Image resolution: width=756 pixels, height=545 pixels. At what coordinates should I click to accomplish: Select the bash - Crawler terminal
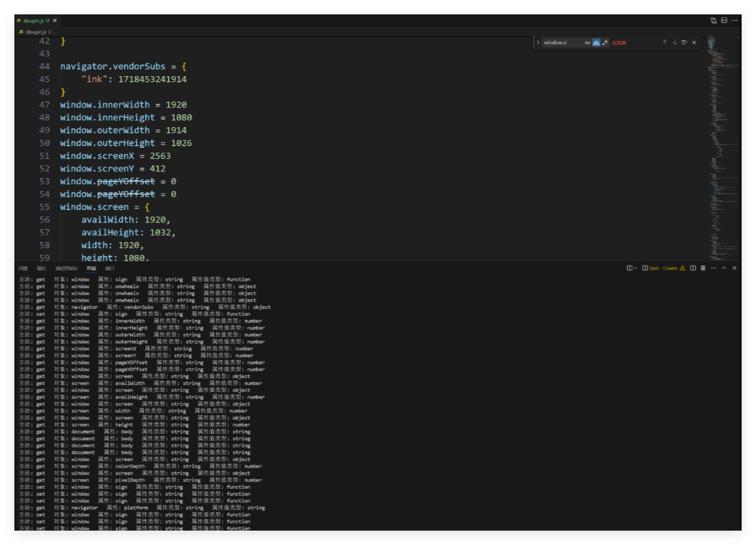click(x=660, y=268)
